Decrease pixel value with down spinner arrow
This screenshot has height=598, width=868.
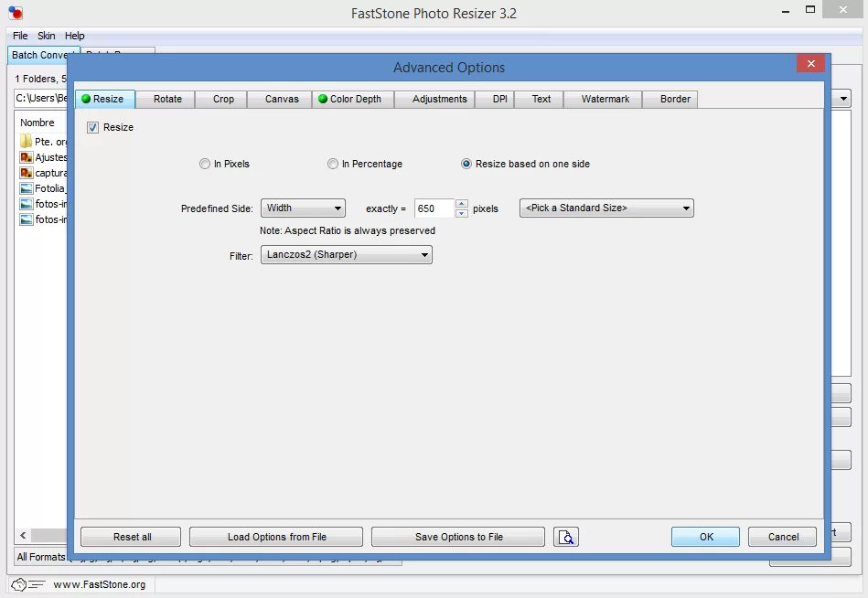(462, 213)
